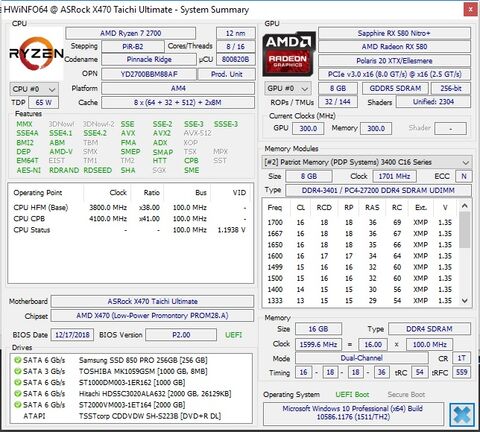Click the BIOS Version P2.00 field
This screenshot has height=432, width=480.
[181, 335]
